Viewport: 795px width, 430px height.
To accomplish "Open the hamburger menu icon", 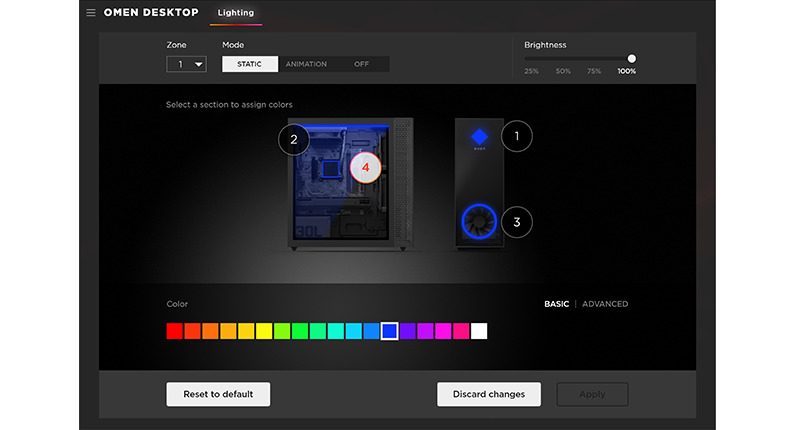I will pyautogui.click(x=91, y=13).
